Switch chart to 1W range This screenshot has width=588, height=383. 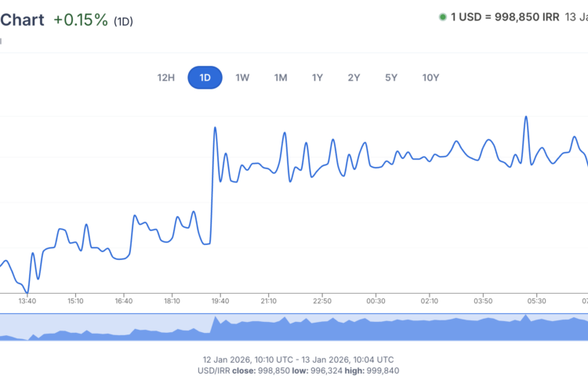click(x=242, y=78)
